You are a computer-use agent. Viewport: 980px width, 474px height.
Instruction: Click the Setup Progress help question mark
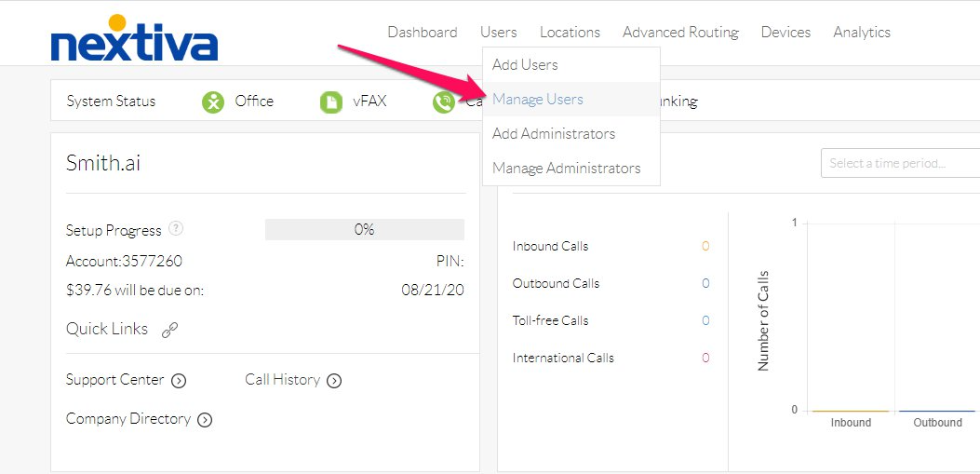point(176,229)
